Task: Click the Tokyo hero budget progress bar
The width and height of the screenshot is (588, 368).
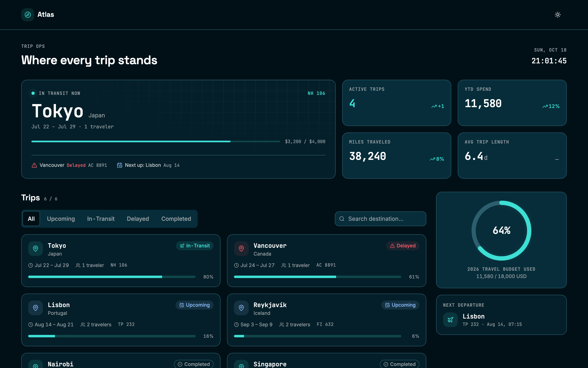Action: (x=156, y=141)
